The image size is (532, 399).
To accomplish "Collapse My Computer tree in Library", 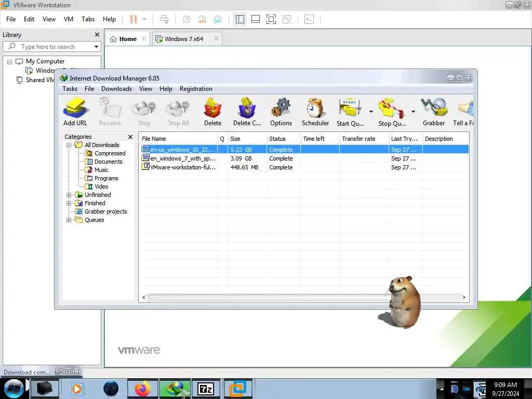I will [9, 62].
